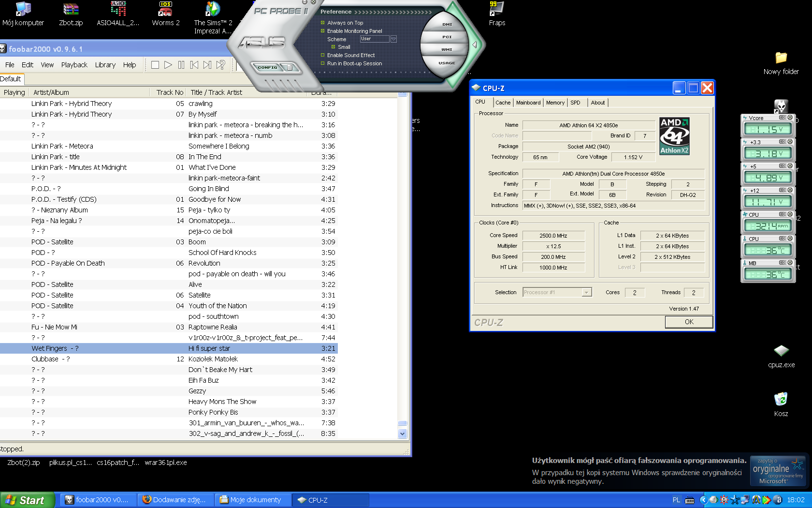Select the Worms 2 desktop shortcut
Screen dimensions: 812x508
point(166,14)
